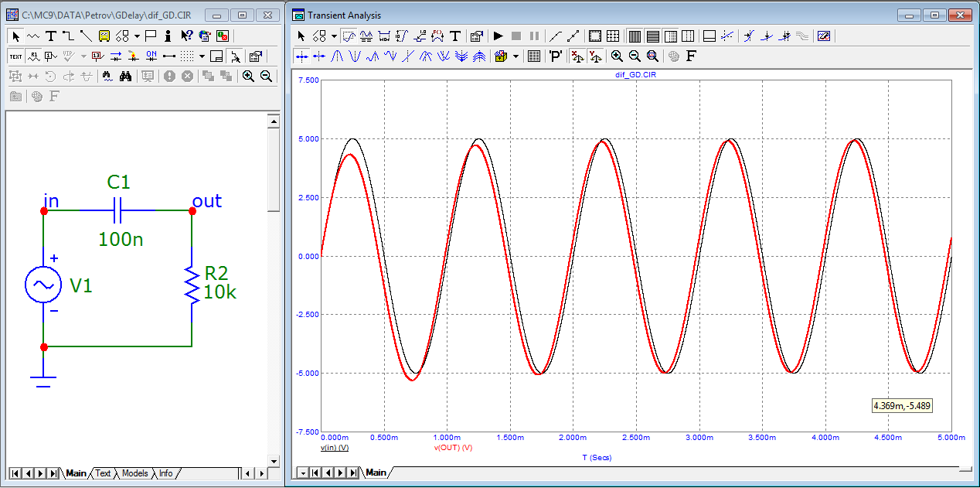Click the Zoom In magnifier in Transient Analysis
The height and width of the screenshot is (488, 980).
click(617, 56)
